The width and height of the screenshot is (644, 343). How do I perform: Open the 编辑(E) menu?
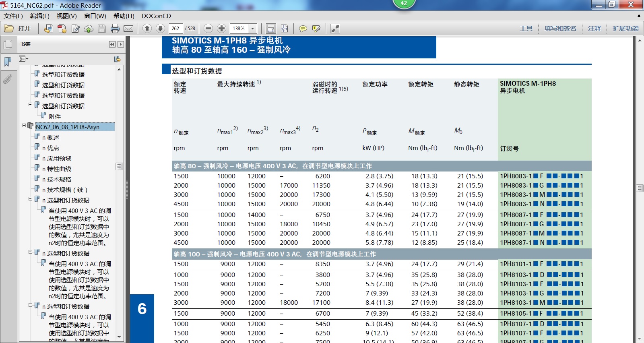tap(40, 16)
